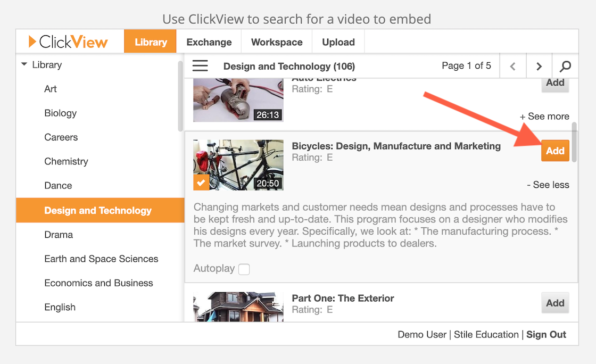This screenshot has width=596, height=364.
Task: Switch to the Library tab
Action: click(x=151, y=41)
